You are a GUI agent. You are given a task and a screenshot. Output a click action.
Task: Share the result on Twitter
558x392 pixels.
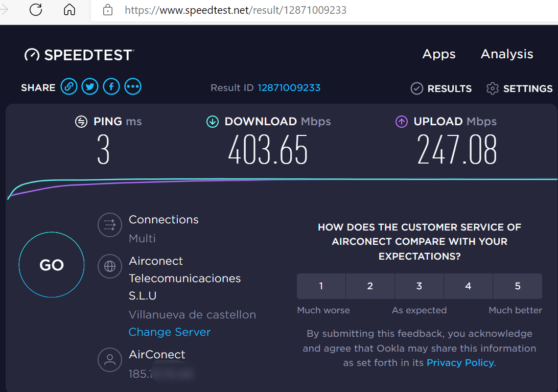[x=90, y=86]
